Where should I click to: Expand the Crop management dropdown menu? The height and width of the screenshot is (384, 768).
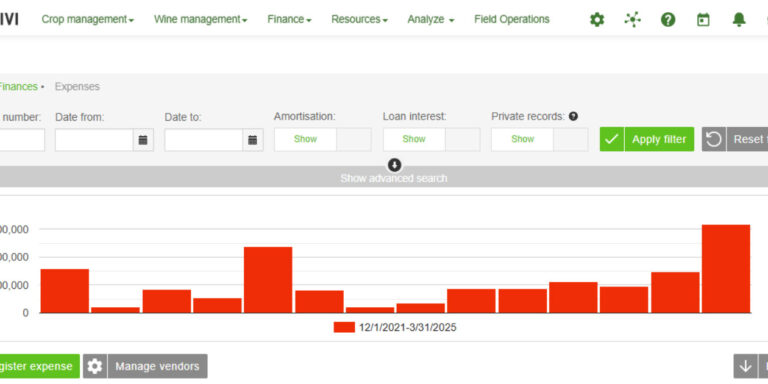tap(88, 20)
